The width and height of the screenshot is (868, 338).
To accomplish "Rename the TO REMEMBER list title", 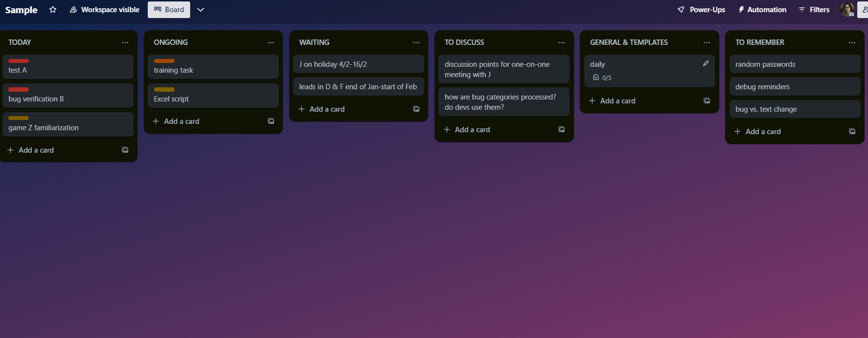I will click(760, 42).
